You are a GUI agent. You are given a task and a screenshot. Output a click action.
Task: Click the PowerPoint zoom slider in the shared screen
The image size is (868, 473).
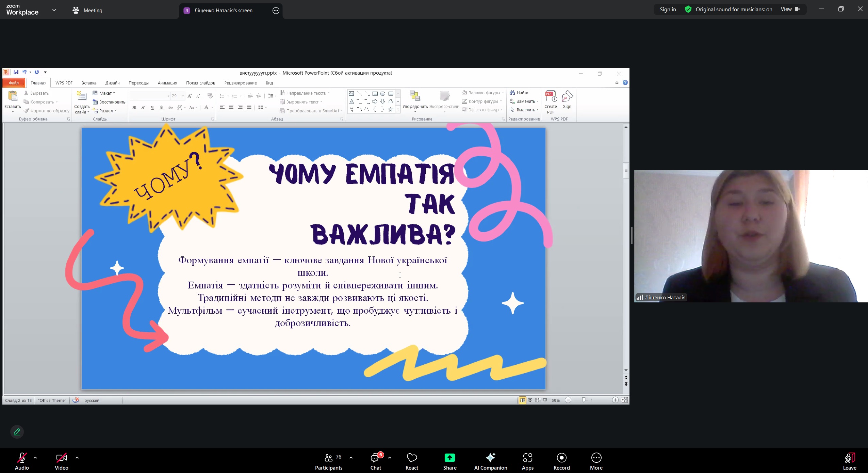coord(584,400)
